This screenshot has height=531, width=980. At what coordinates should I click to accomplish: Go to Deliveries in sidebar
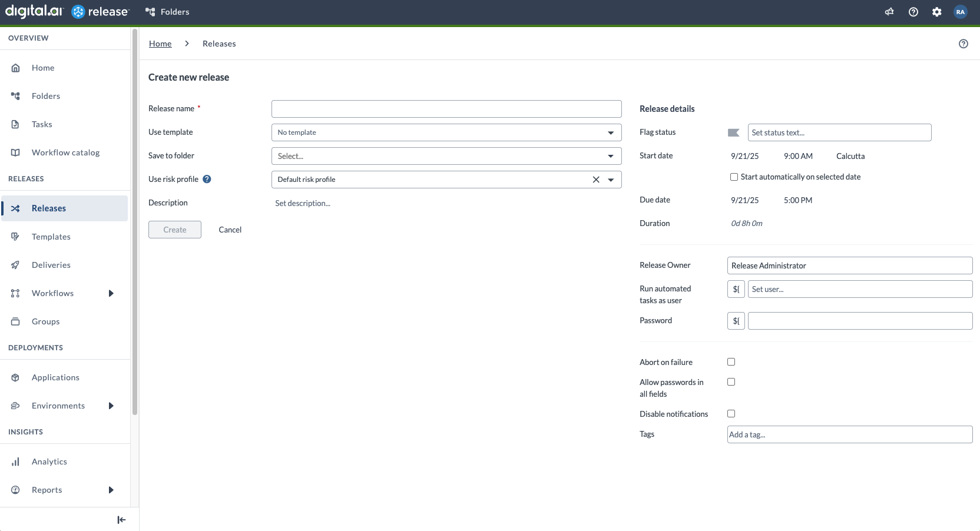[x=51, y=265]
